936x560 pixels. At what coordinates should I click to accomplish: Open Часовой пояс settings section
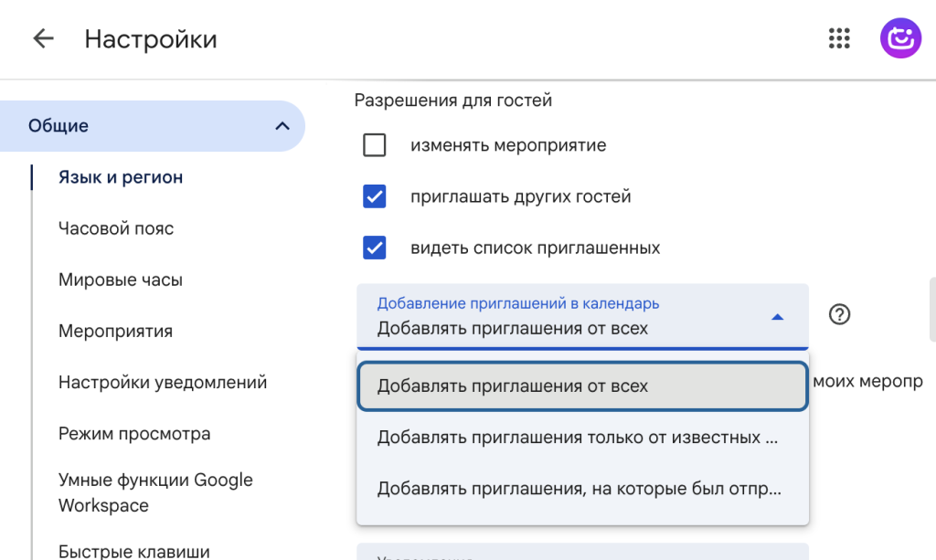point(116,228)
